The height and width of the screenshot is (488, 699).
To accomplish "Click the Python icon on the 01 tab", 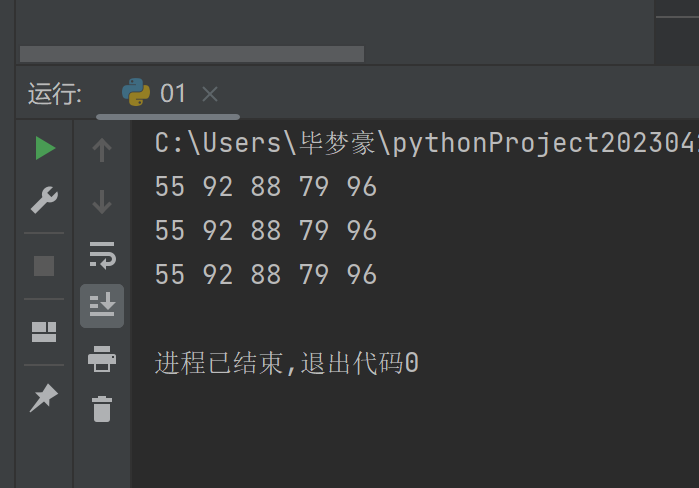I will point(136,93).
